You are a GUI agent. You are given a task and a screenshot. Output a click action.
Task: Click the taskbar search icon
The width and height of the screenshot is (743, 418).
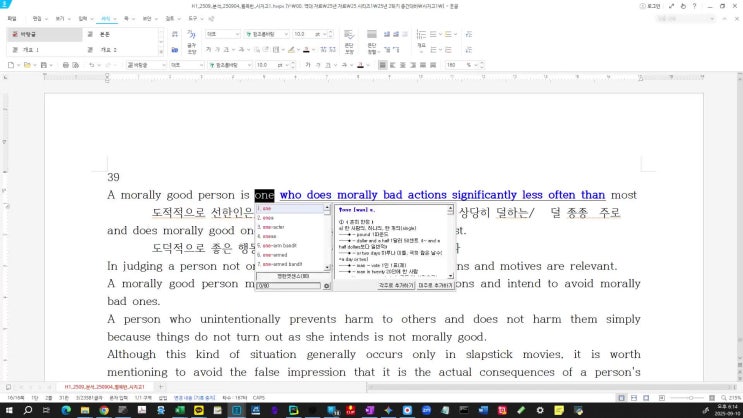pyautogui.click(x=30, y=410)
